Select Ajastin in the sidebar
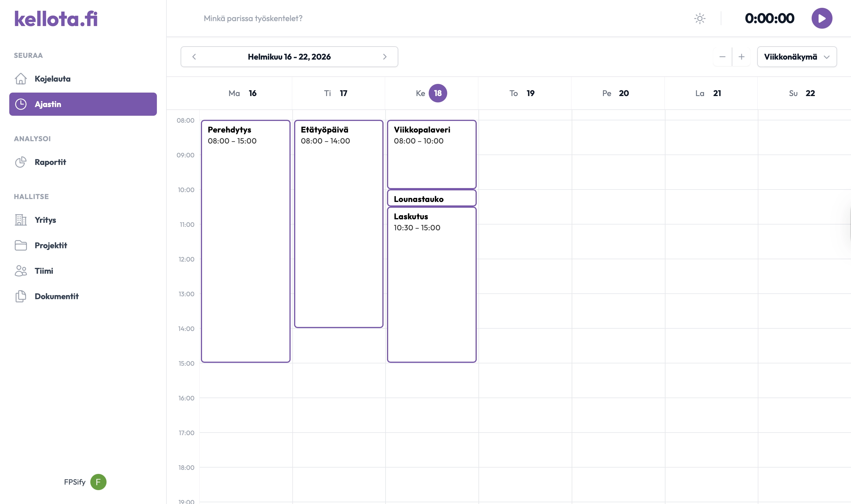Viewport: 851px width, 504px height. pyautogui.click(x=82, y=104)
